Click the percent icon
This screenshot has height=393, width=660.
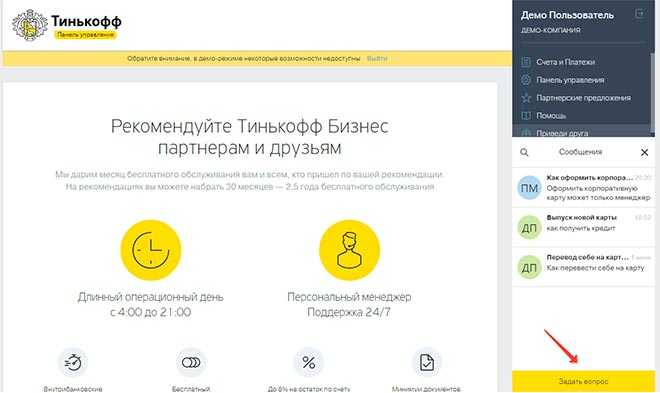pos(309,362)
